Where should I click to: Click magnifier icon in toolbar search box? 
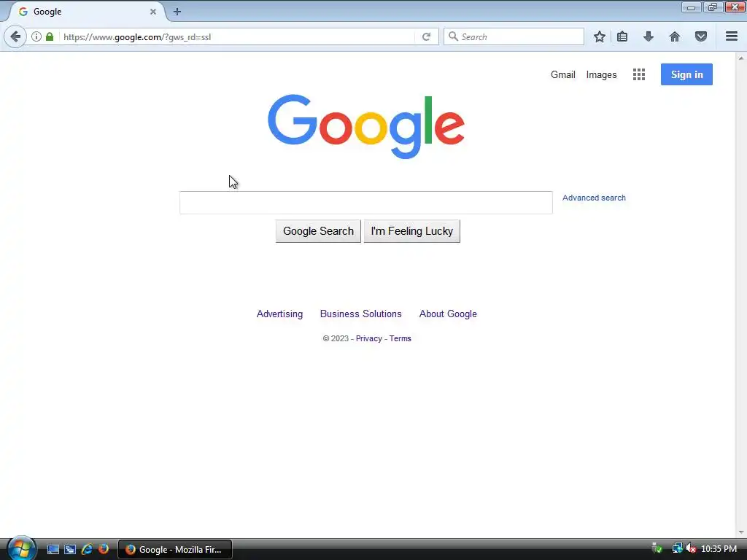[453, 36]
